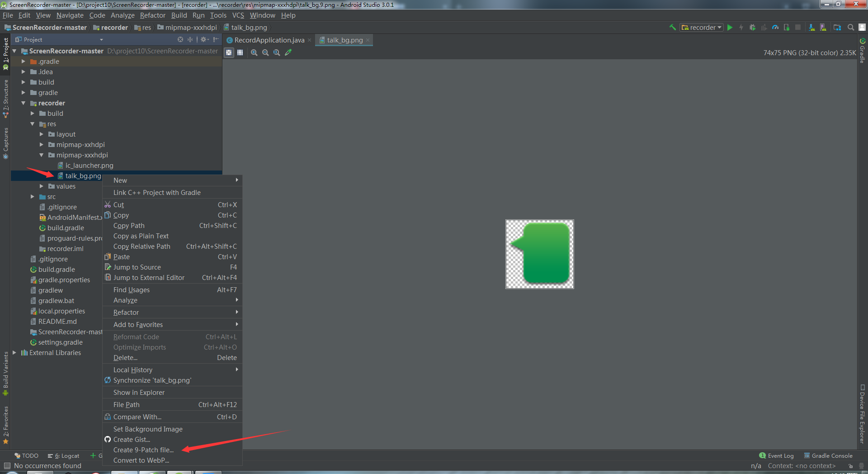Toggle the checkered transparency background mode
Image resolution: width=868 pixels, height=474 pixels.
(x=229, y=52)
